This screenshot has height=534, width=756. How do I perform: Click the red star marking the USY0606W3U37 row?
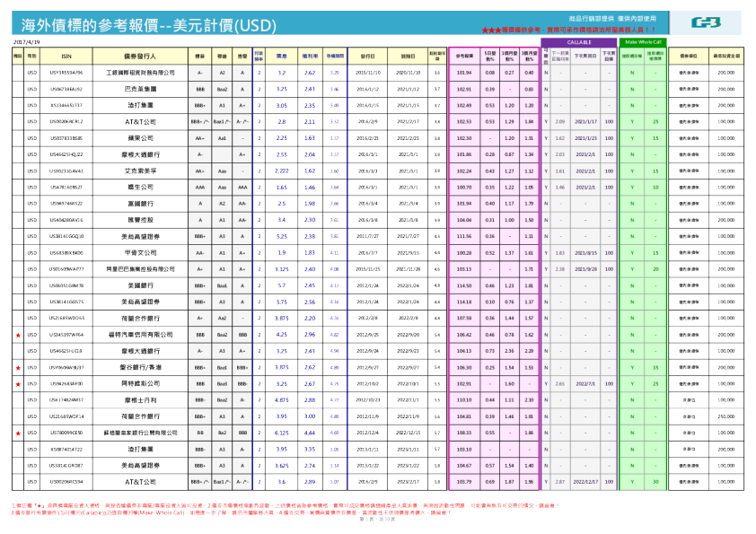[x=18, y=368]
